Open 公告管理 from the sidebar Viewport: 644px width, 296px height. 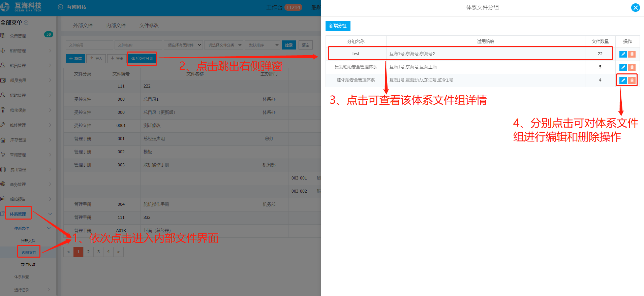18,36
